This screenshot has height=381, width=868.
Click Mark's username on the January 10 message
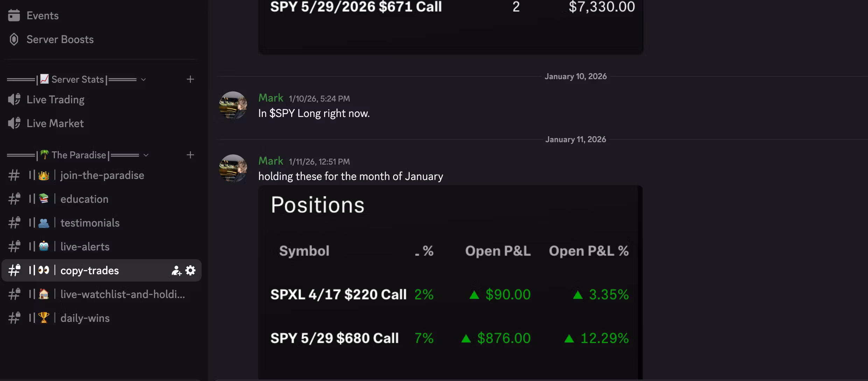coord(271,98)
